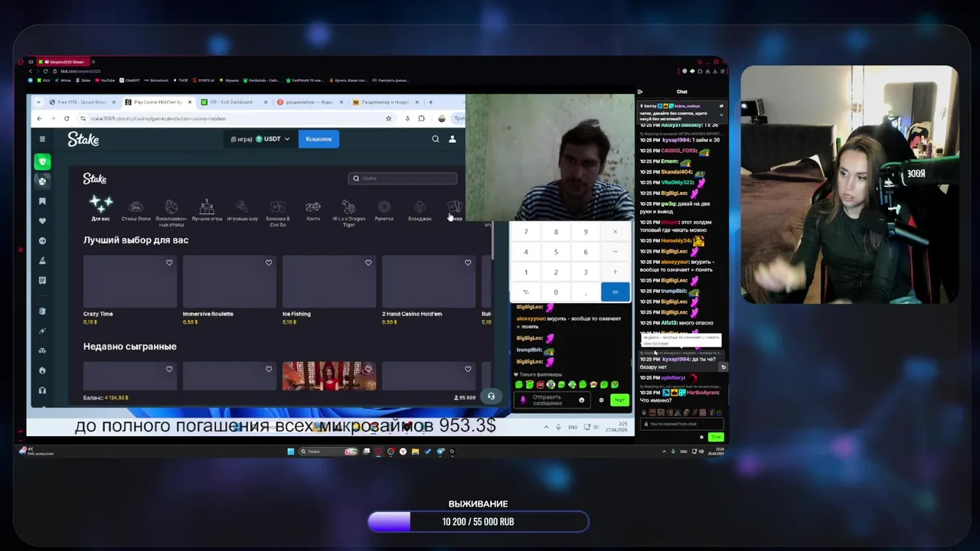Switch to 'Рандомайзер и генератор' tab
Screen dimensions: 980x551
(x=385, y=102)
